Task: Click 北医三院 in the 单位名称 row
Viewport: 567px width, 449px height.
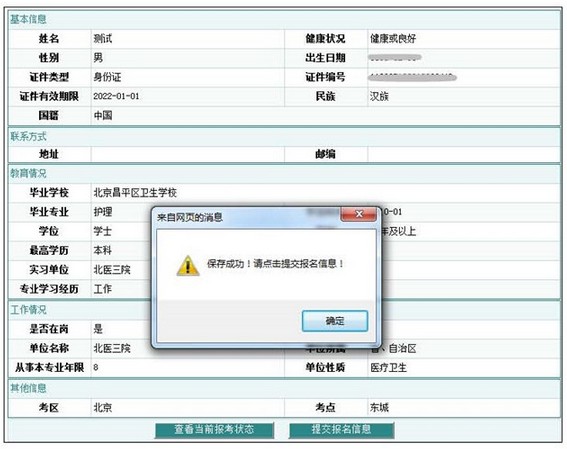Action: (x=112, y=348)
